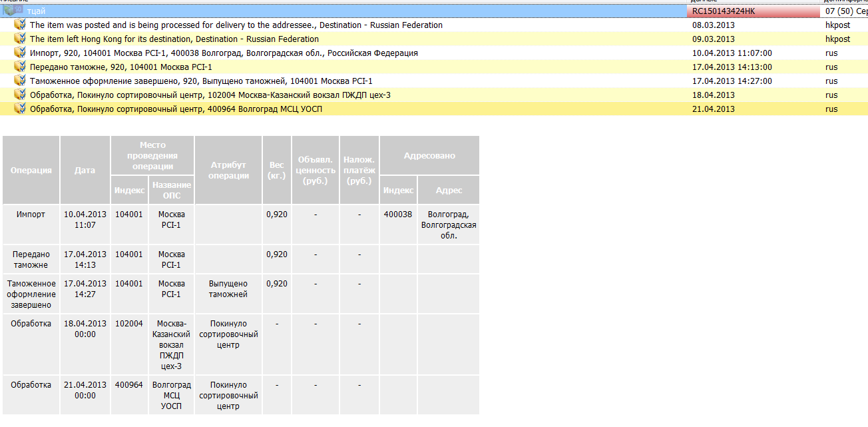Image resolution: width=868 pixels, height=427 pixels.
Task: Click the "Адрес" table sub-header
Action: [449, 190]
